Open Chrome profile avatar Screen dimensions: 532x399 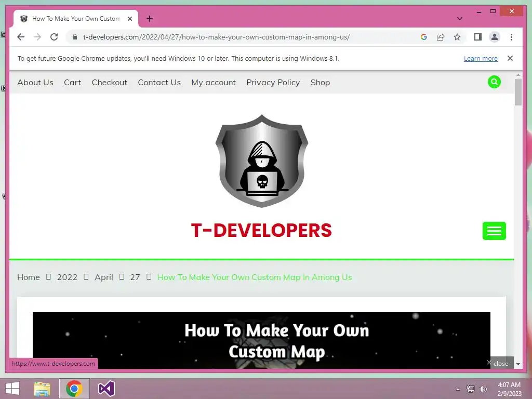click(x=495, y=37)
